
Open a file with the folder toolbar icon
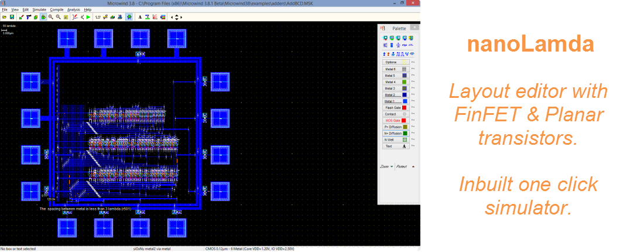4,17
